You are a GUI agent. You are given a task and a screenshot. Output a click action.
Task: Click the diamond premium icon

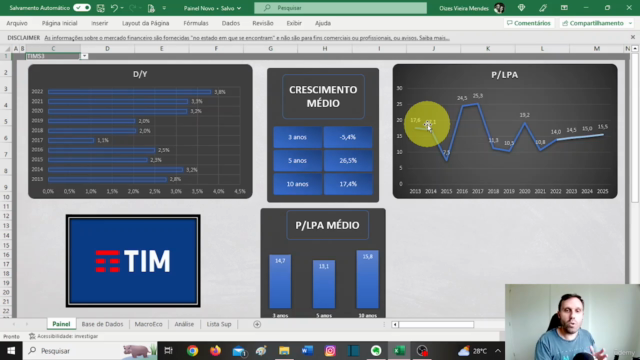(521, 8)
